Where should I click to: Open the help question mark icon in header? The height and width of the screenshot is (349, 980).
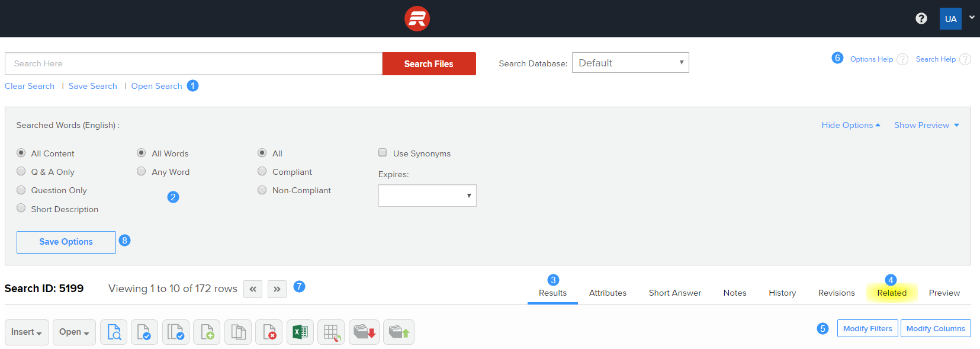(921, 18)
